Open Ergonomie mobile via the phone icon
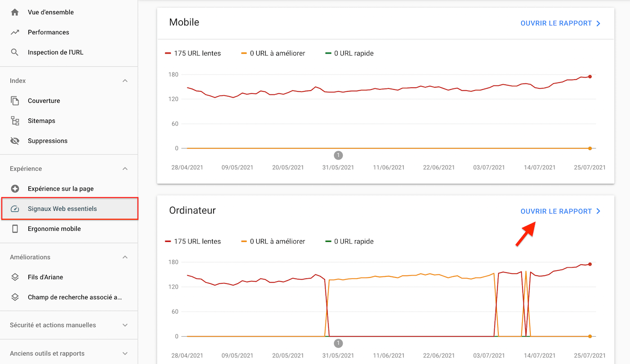Image resolution: width=630 pixels, height=364 pixels. pos(14,229)
